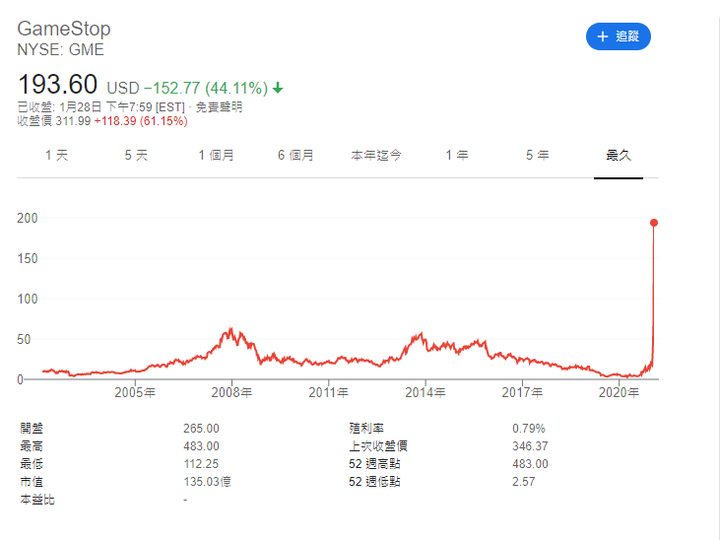Select the 最久 max range tab
The height and width of the screenshot is (540, 720).
point(619,155)
